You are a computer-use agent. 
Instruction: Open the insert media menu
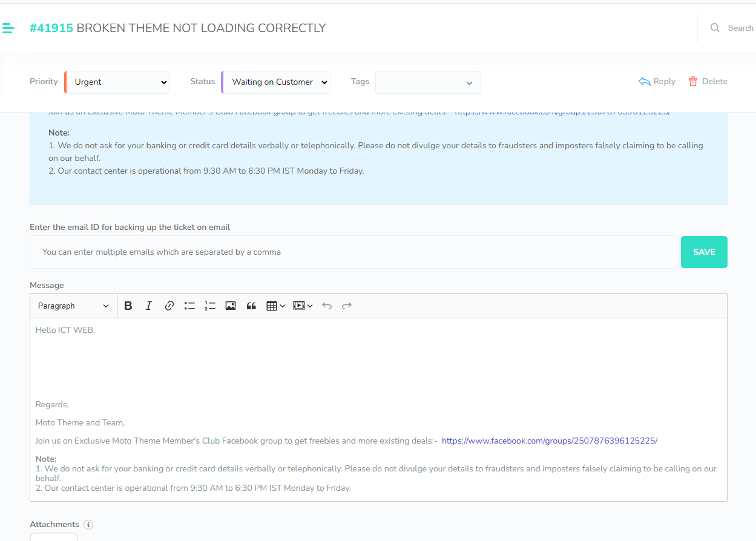point(303,306)
